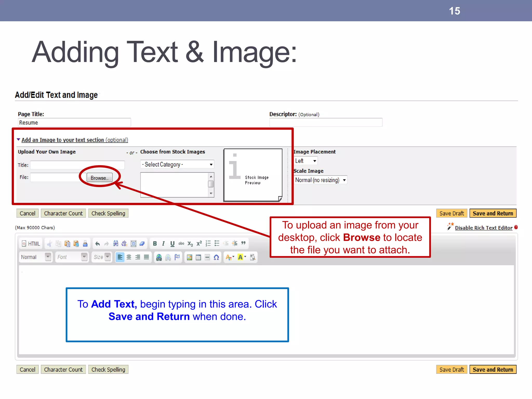Click the top Save Draft button
This screenshot has height=399, width=532.
coord(452,213)
